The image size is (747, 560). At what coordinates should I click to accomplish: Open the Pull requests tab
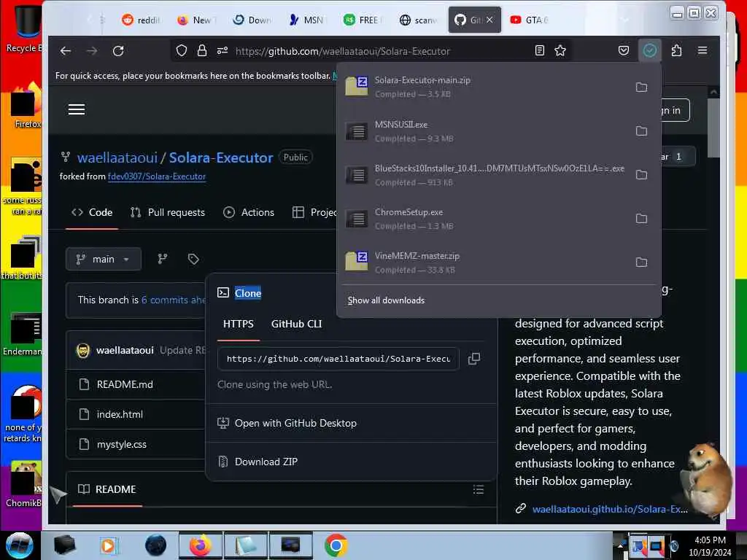168,212
